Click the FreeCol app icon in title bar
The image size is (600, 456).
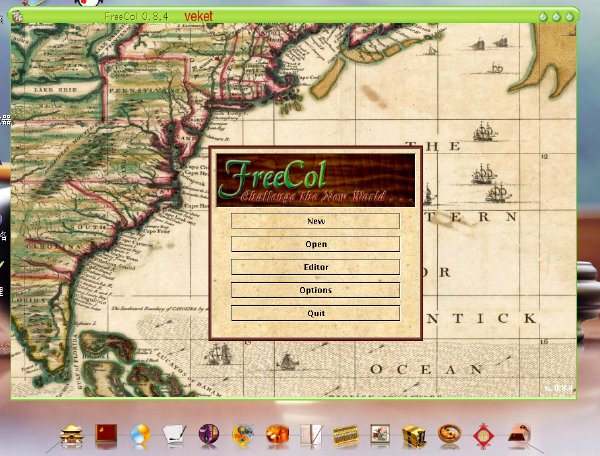click(17, 16)
